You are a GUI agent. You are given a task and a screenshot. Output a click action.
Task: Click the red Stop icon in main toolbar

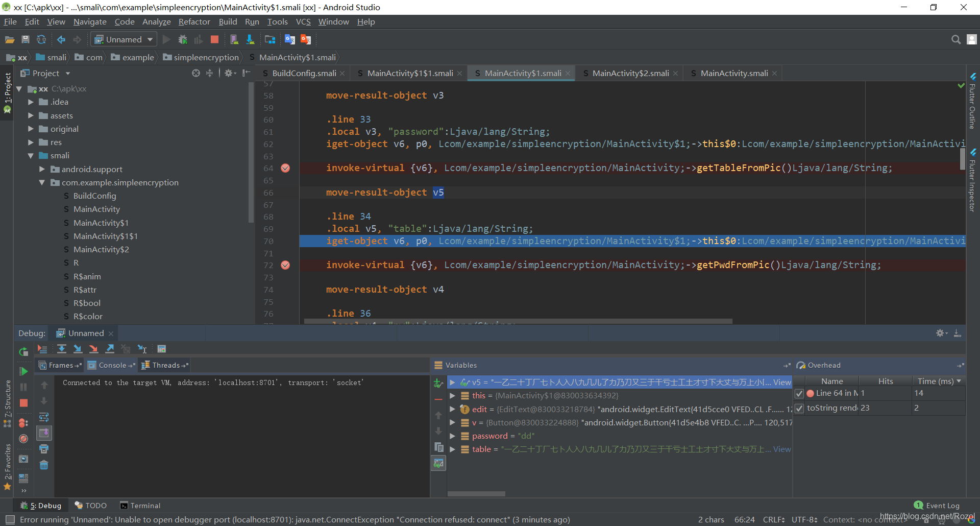(215, 39)
